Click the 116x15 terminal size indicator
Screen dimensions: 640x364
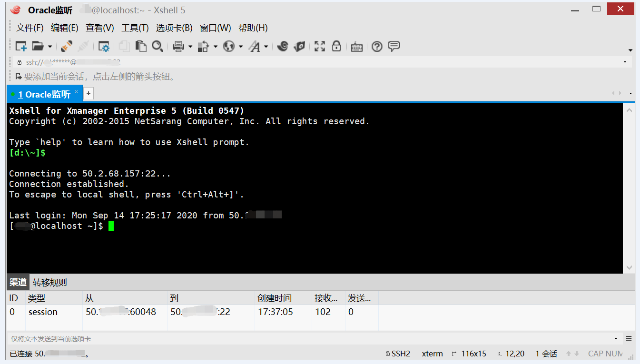(x=469, y=354)
